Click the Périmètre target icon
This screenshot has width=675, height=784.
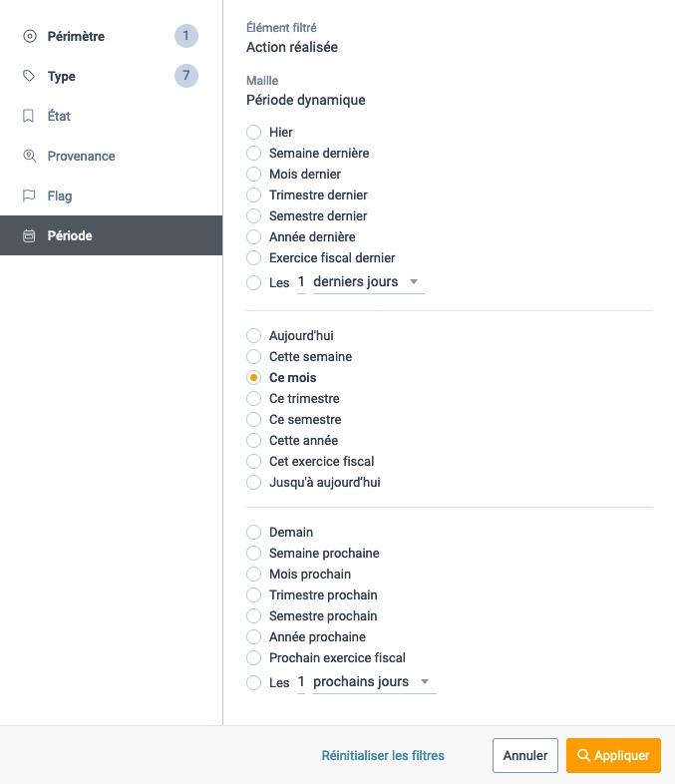tap(30, 36)
